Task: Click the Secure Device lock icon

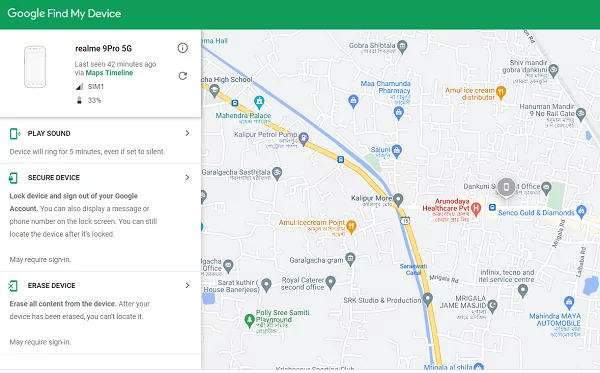Action: click(13, 178)
